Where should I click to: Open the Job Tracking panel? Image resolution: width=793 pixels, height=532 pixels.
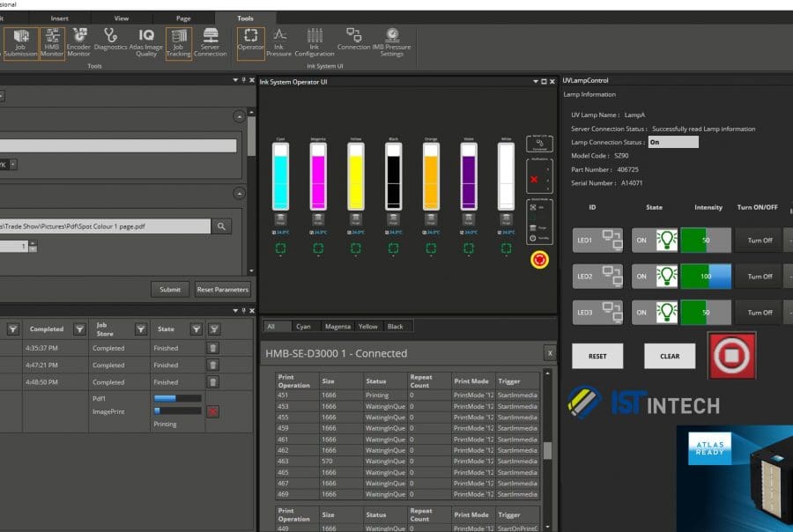[x=179, y=42]
